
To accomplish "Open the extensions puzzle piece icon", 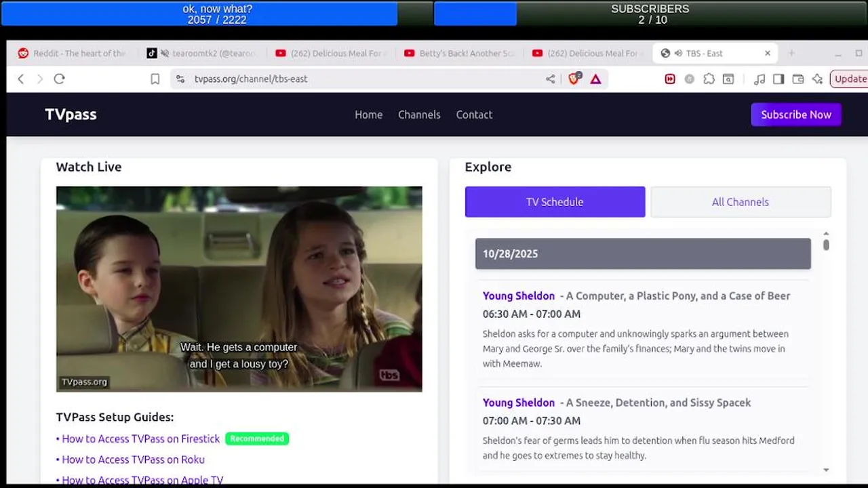I will (x=709, y=79).
